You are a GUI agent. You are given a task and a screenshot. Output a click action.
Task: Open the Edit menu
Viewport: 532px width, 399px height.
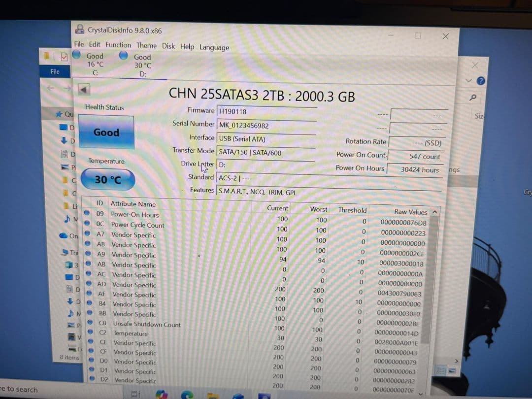(94, 44)
